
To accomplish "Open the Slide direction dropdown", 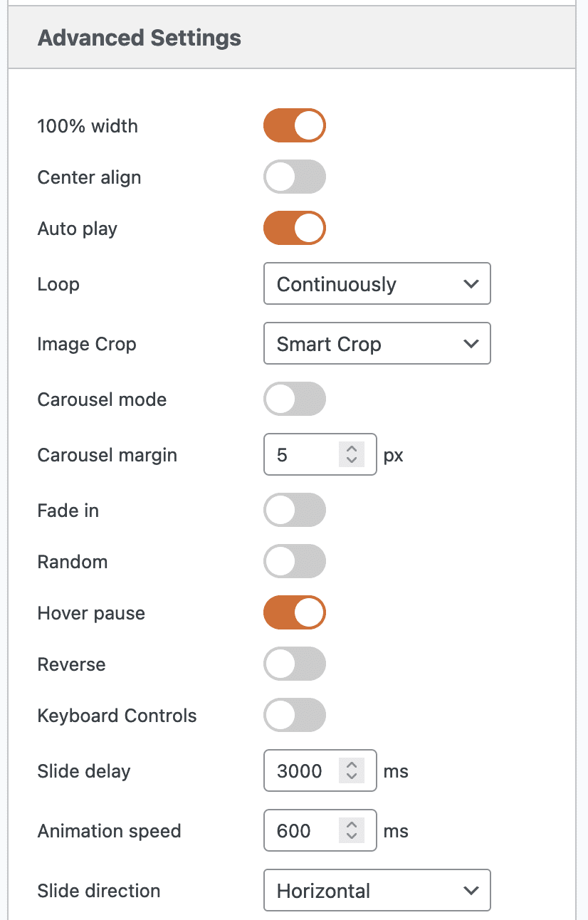I will click(377, 891).
